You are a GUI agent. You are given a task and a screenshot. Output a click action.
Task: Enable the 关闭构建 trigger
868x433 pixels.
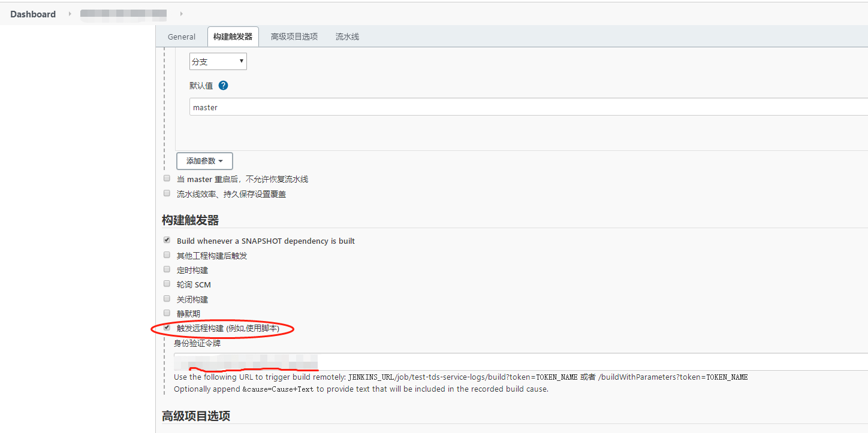point(167,298)
